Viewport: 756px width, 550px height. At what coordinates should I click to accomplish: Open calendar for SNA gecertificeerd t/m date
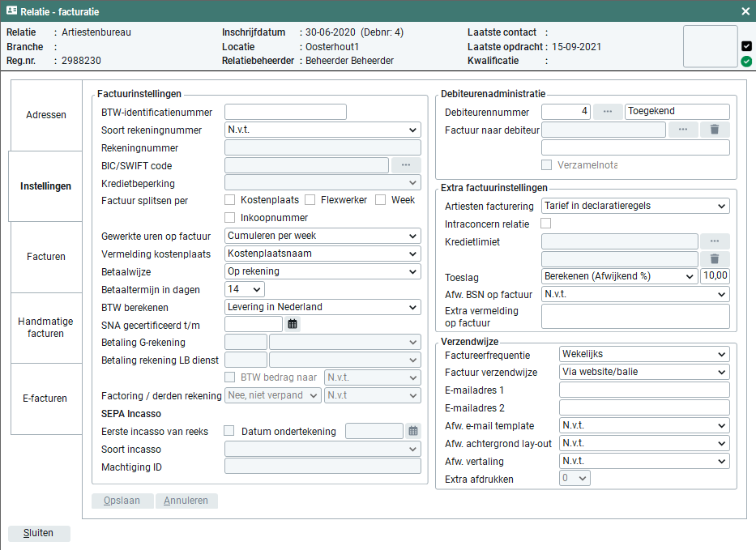(x=293, y=324)
